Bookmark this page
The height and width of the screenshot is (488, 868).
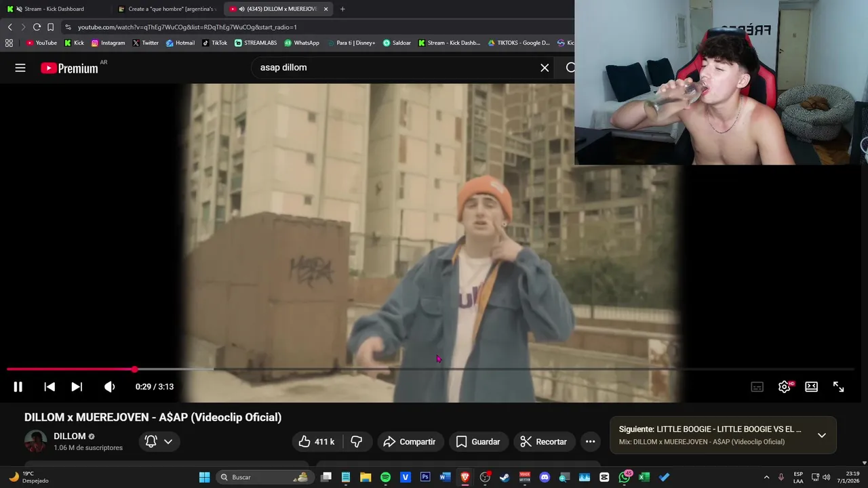tap(50, 27)
